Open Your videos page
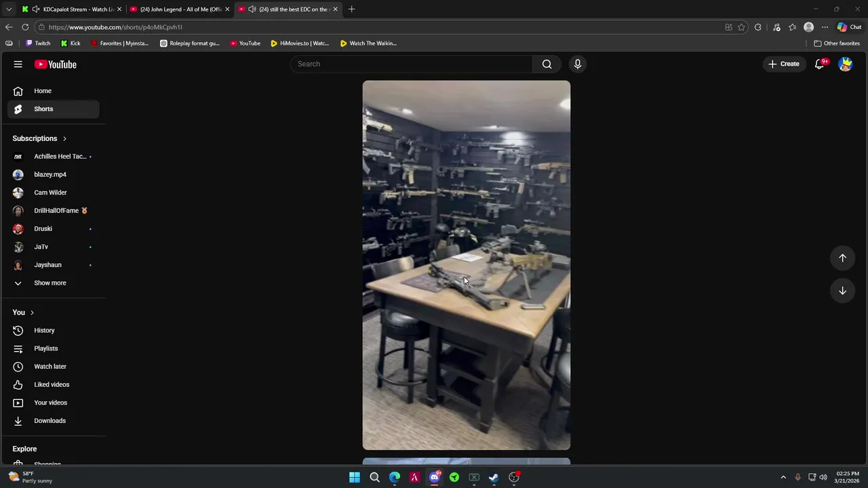Viewport: 868px width, 488px height. point(54,403)
